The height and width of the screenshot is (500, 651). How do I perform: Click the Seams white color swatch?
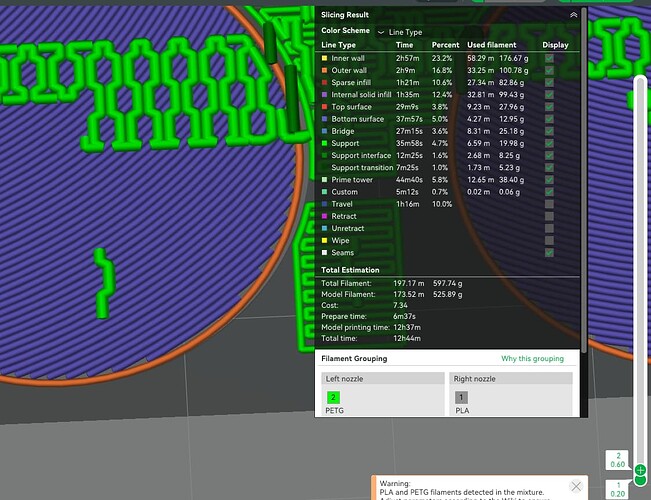pos(325,252)
